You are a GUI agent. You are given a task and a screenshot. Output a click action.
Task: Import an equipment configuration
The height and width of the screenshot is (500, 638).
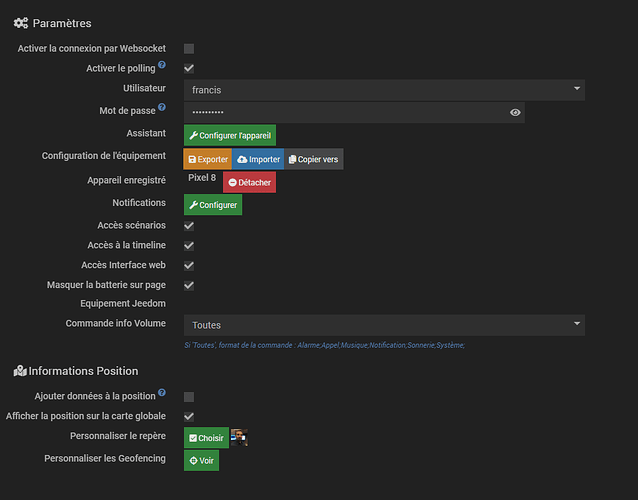pos(258,159)
